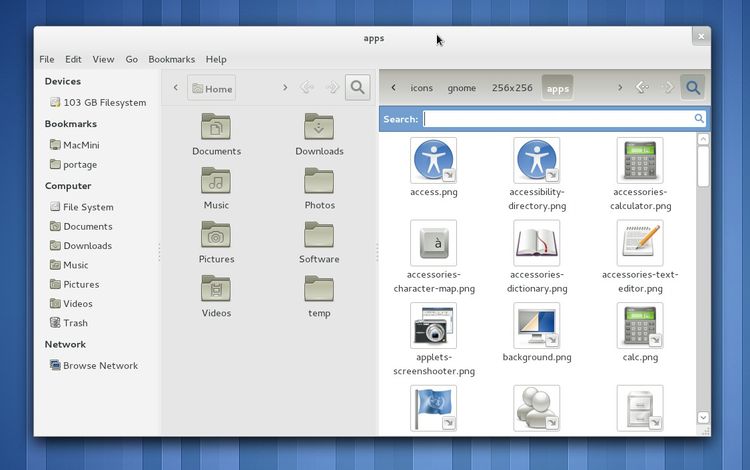This screenshot has width=750, height=470.
Task: Expand left pane path bar backward arrow
Action: click(x=176, y=88)
